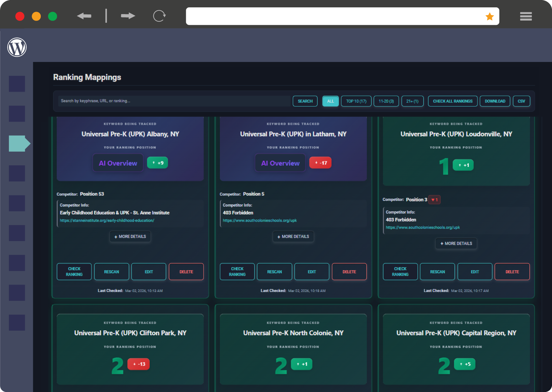Show the 11-20 (3) rankings filter
The width and height of the screenshot is (552, 392).
point(386,101)
